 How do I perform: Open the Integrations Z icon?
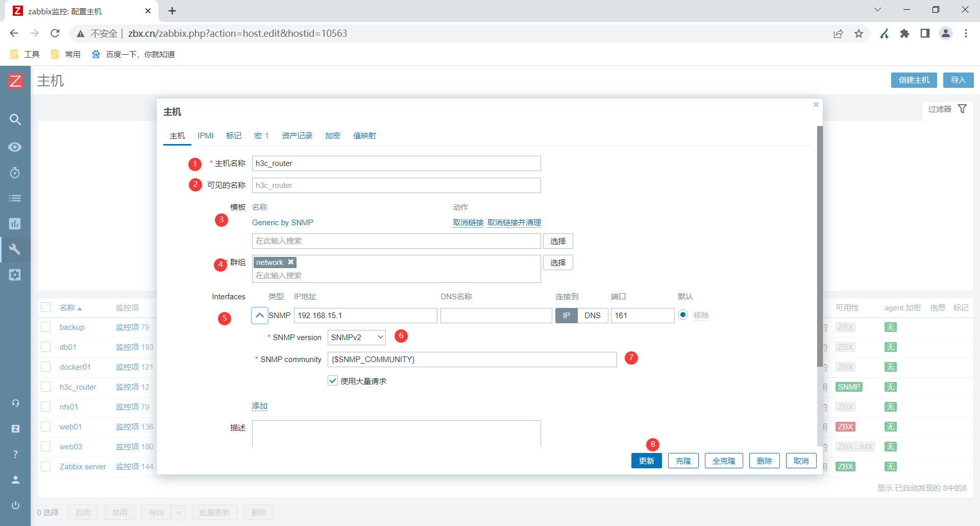15,429
